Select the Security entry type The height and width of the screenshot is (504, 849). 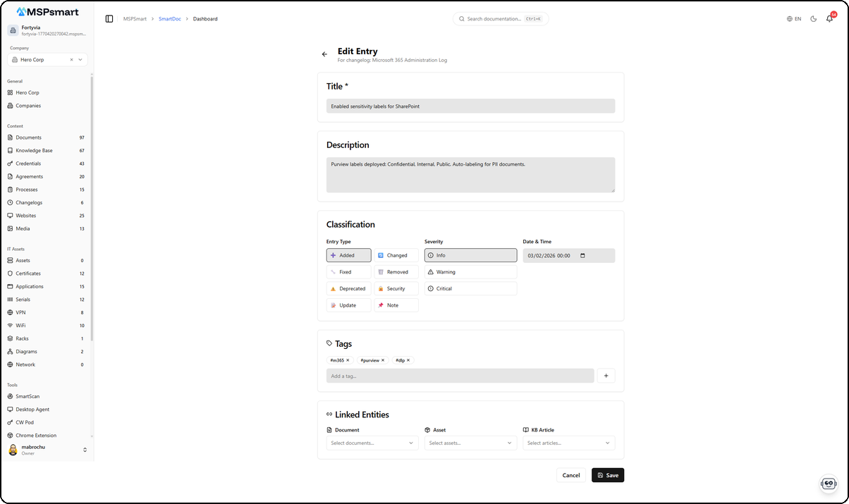click(396, 289)
